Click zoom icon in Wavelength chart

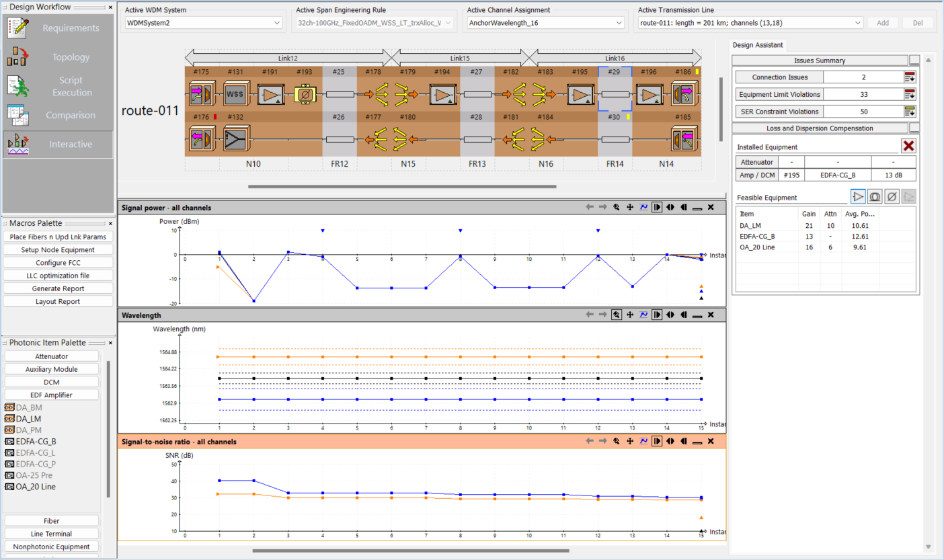pyautogui.click(x=616, y=315)
